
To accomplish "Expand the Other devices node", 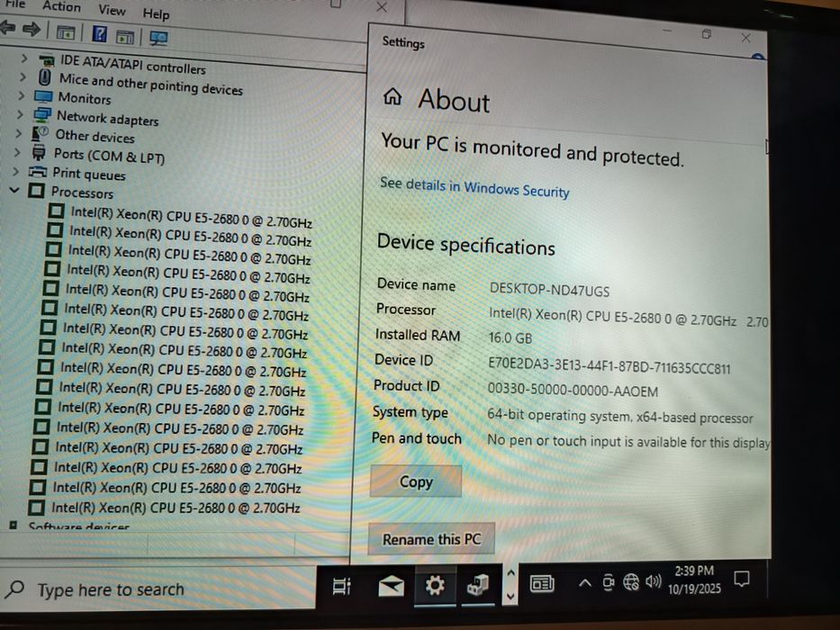I will coord(19,133).
